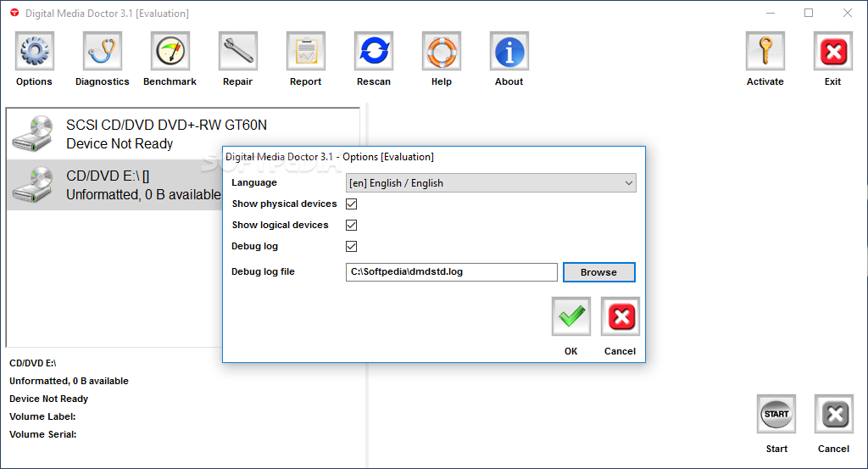The image size is (868, 469).
Task: Click the Browse button
Action: (x=599, y=272)
